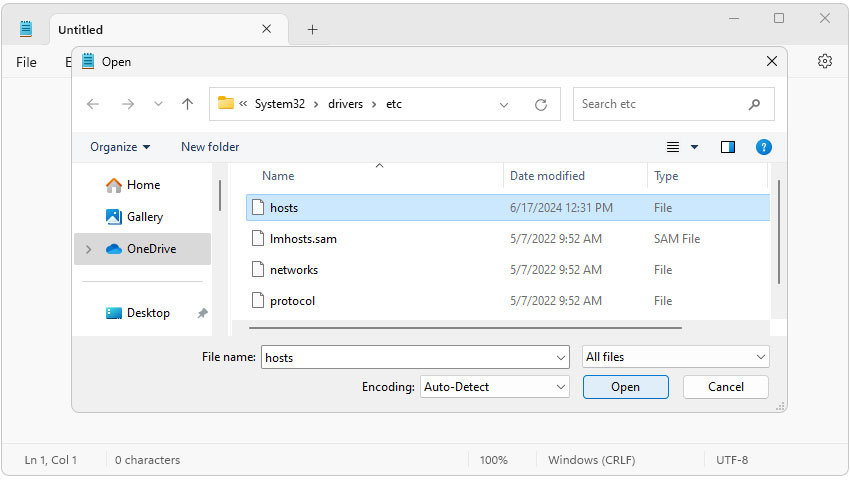
Task: Add a new tab with plus icon
Action: coord(312,30)
